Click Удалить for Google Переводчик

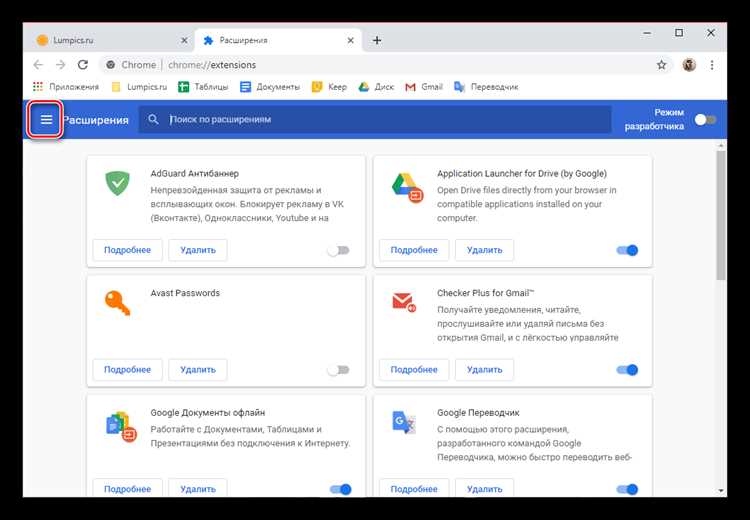pos(484,488)
